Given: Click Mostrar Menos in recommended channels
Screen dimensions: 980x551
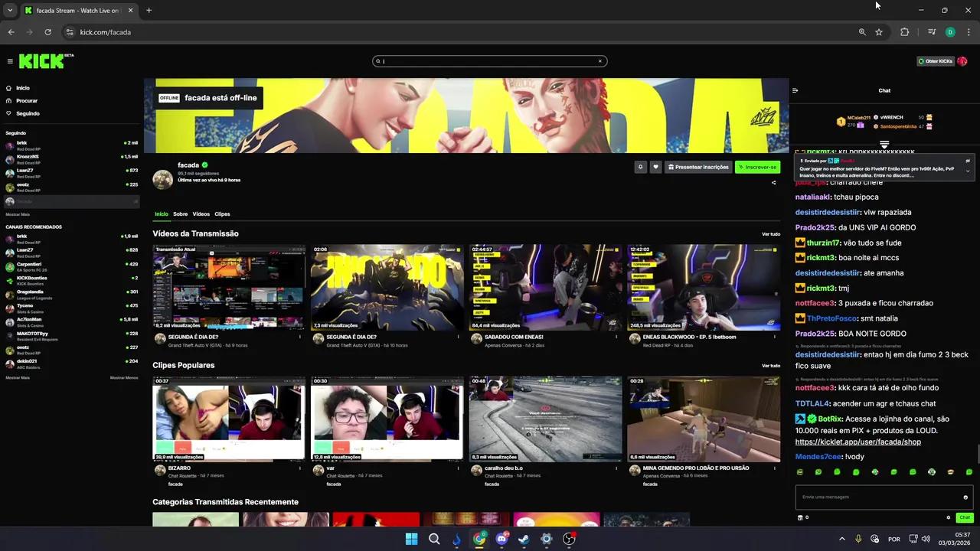Looking at the screenshot, I should [x=124, y=377].
